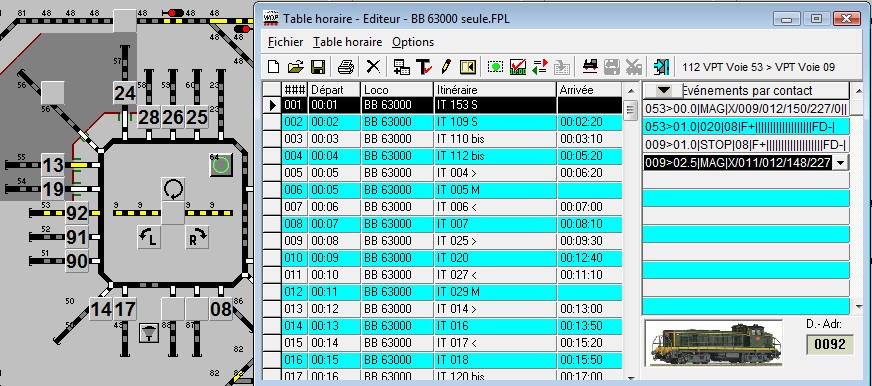Toggle the rotate right R turntable button

(197, 237)
